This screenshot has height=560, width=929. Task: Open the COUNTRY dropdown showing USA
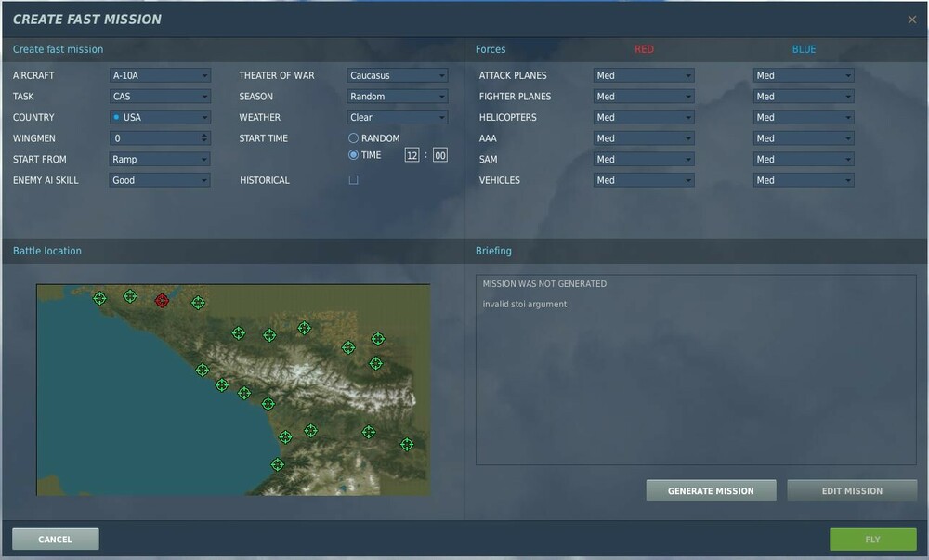(x=160, y=117)
